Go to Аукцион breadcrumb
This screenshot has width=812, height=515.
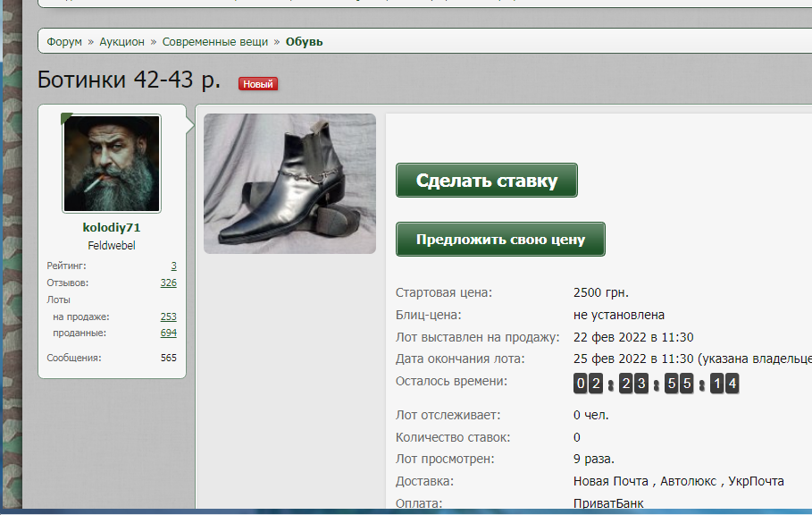(121, 42)
